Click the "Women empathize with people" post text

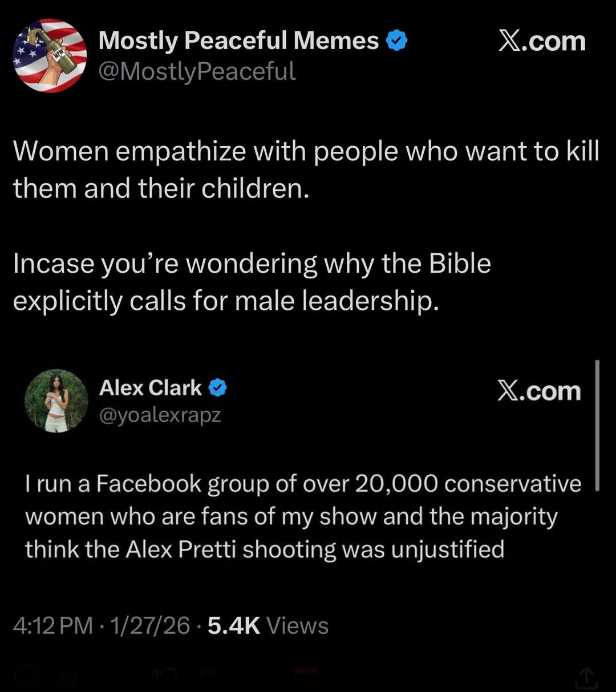click(306, 169)
